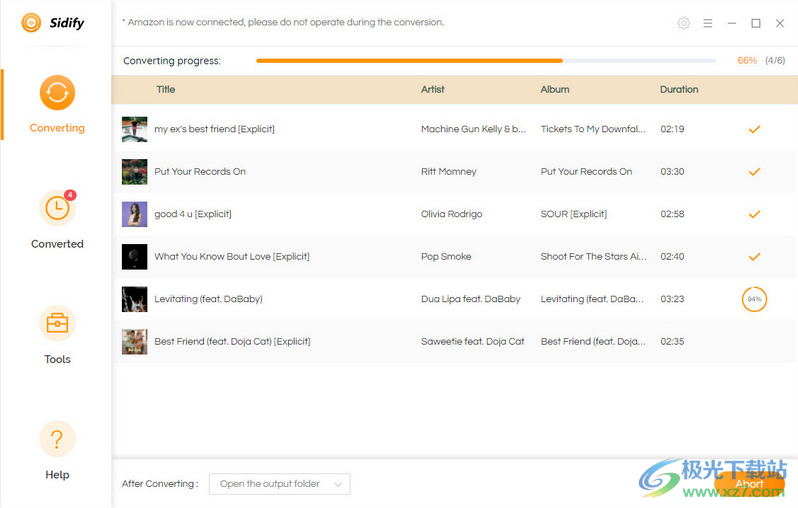Select title good 4 u [Explicit]
This screenshot has width=798, height=508.
[193, 214]
